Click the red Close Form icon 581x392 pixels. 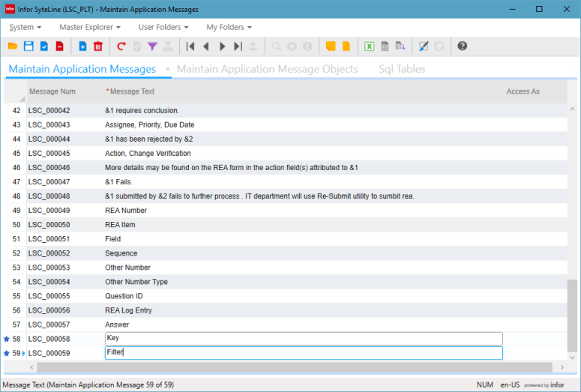(x=60, y=46)
